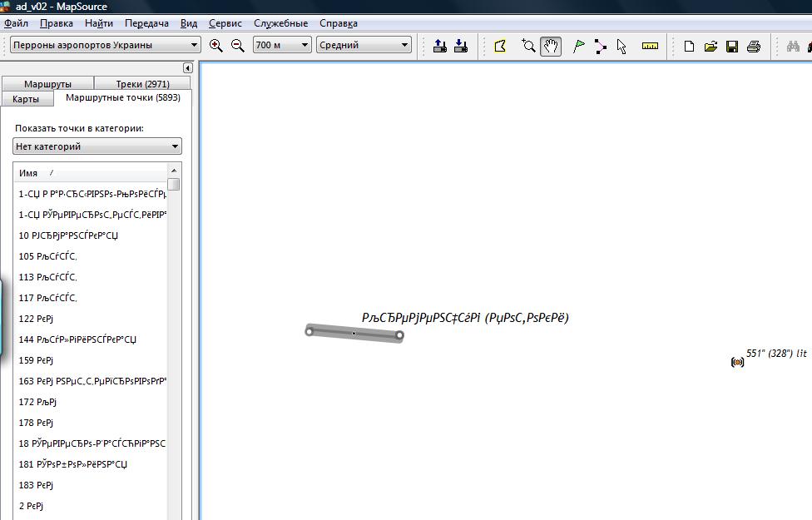This screenshot has height=520, width=812.
Task: Select the map selection tool
Action: click(x=500, y=46)
